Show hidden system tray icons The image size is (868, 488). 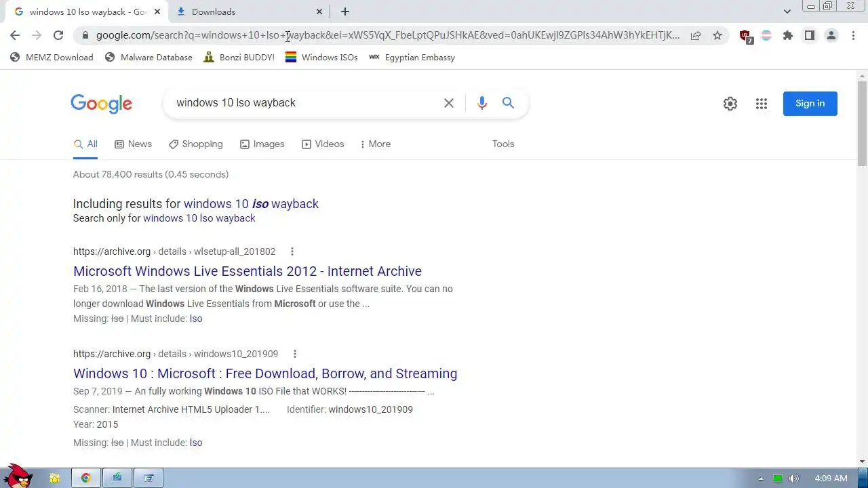[x=760, y=479]
